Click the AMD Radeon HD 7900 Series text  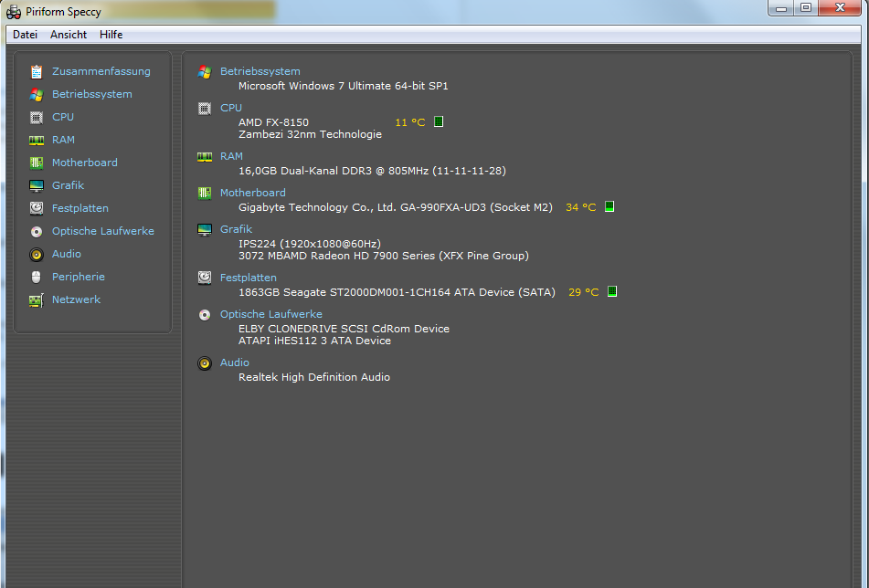tap(384, 256)
